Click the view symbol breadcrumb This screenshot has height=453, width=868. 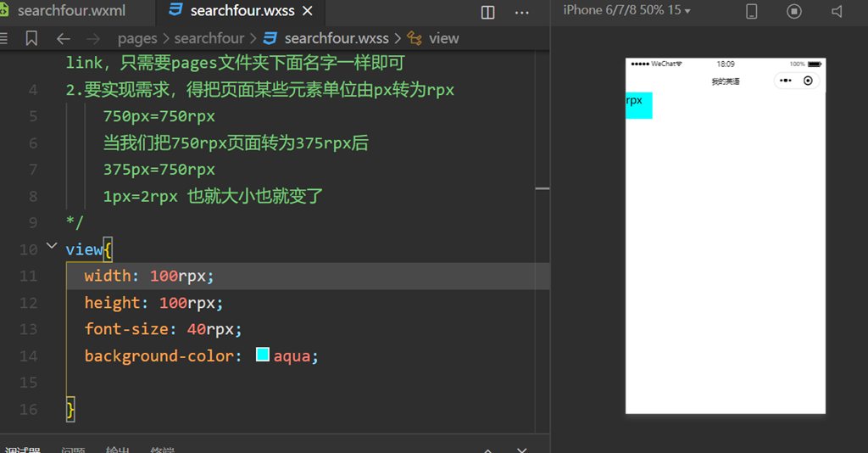coord(444,38)
